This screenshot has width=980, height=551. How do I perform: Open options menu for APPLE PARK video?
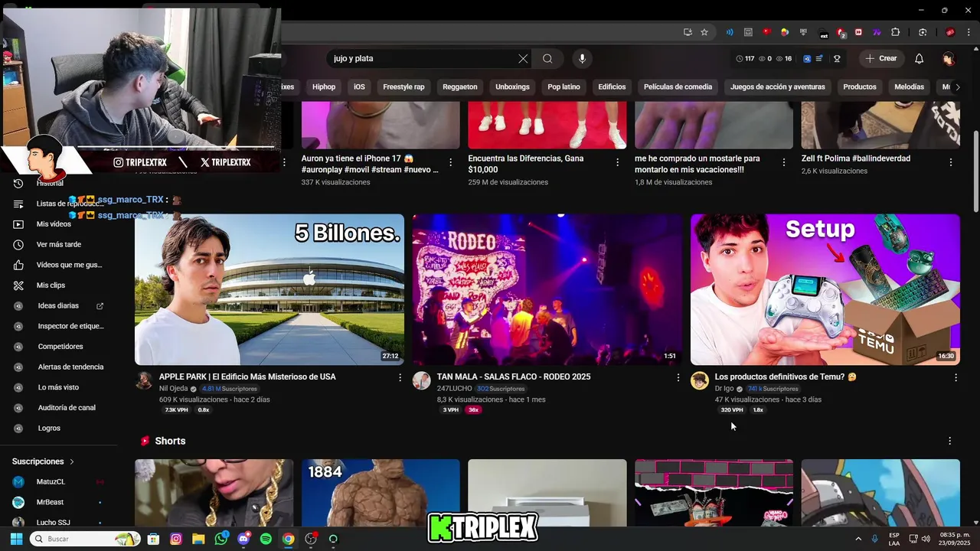click(400, 377)
